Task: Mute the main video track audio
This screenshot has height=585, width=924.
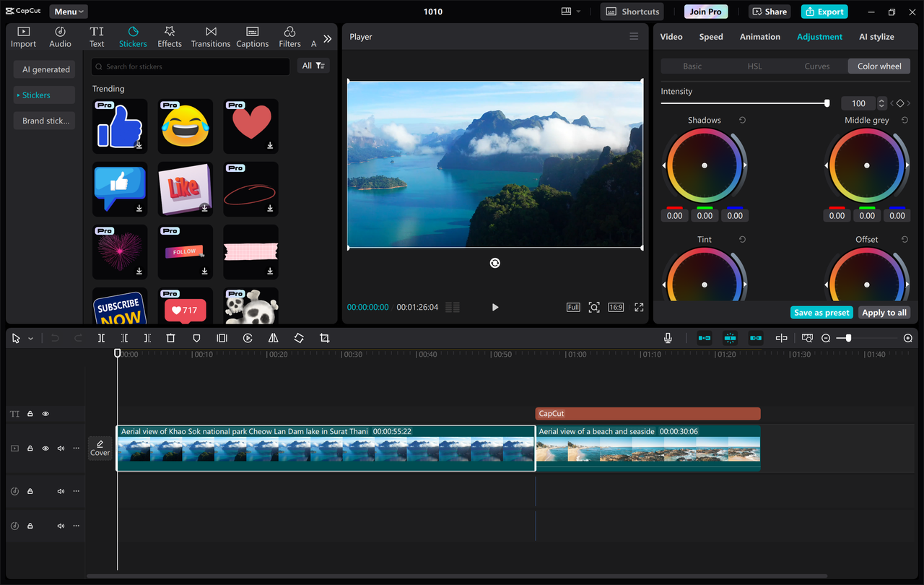Action: pos(61,448)
